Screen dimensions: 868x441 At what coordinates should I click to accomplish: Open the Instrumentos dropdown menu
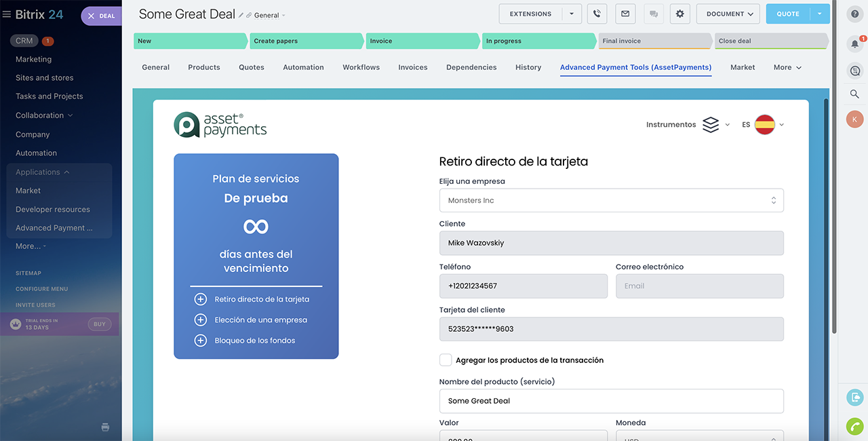(688, 125)
